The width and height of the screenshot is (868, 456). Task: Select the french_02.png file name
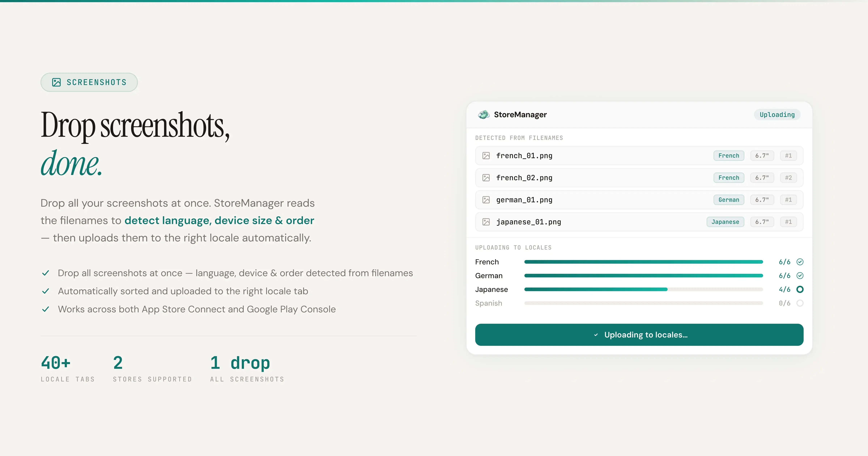point(524,178)
